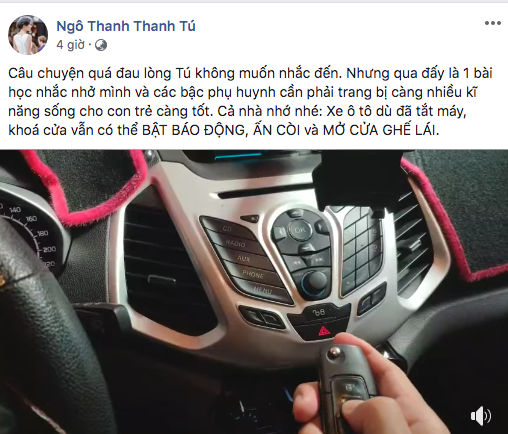Click the AUX button on the dashboard
Screen dimensions: 508x434
click(x=243, y=258)
